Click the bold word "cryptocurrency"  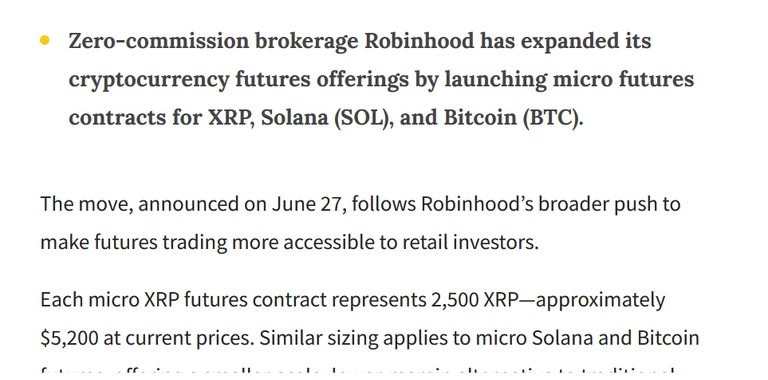tap(149, 81)
